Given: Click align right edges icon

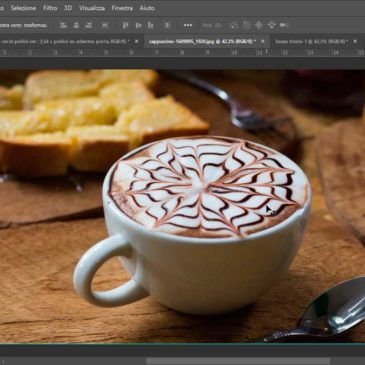Looking at the screenshot, I should pos(88,25).
